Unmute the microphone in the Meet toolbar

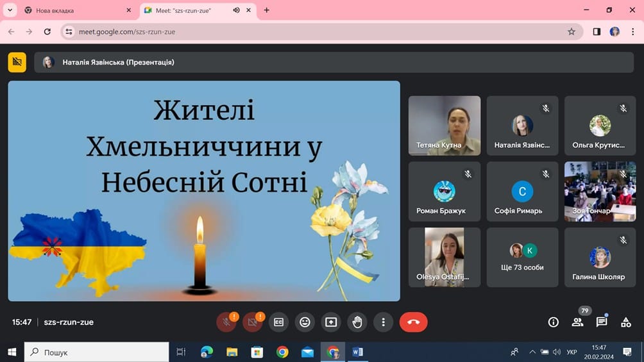(226, 322)
